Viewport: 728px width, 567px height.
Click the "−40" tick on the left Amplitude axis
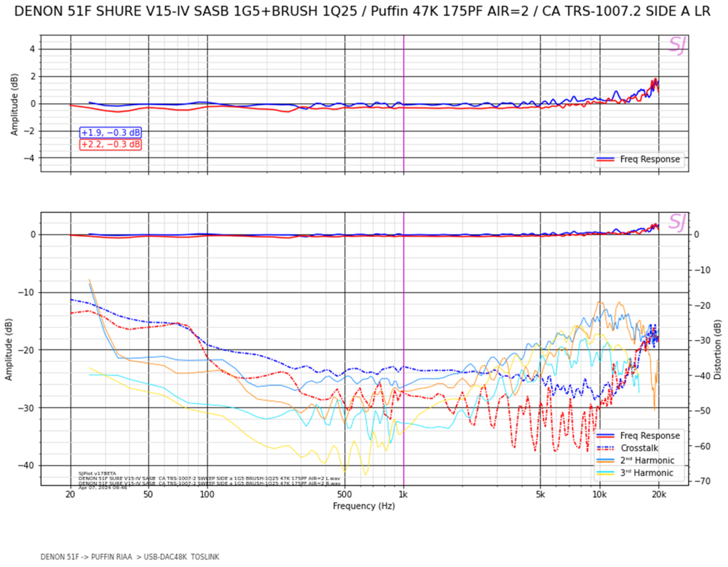click(x=27, y=466)
